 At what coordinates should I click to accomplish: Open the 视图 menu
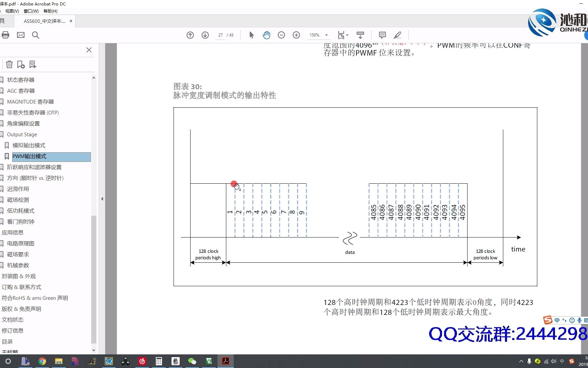click(12, 11)
